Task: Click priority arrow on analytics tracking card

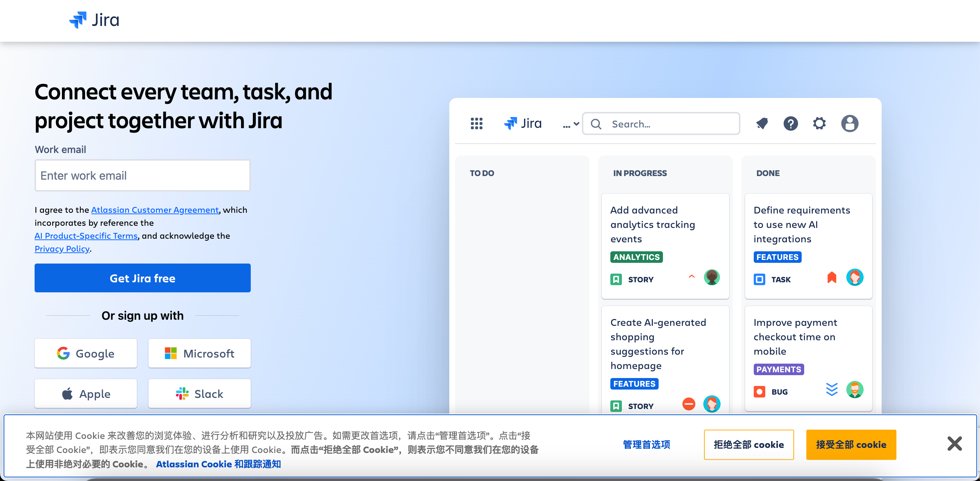Action: click(x=692, y=277)
